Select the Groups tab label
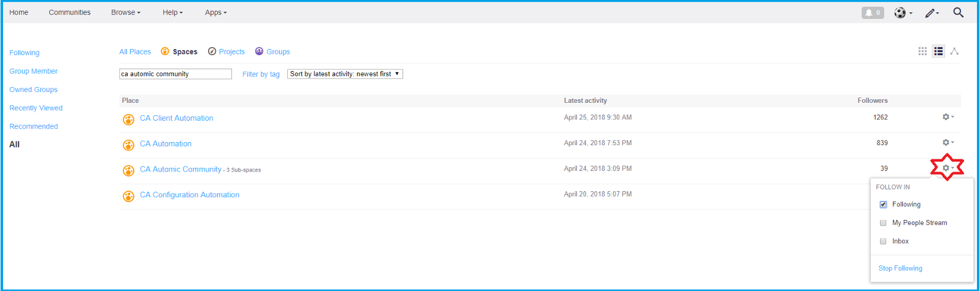Screen dimensions: 980x291 point(278,52)
